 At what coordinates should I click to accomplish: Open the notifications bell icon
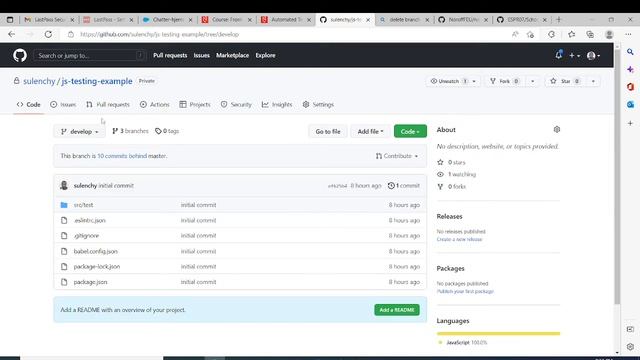558,55
